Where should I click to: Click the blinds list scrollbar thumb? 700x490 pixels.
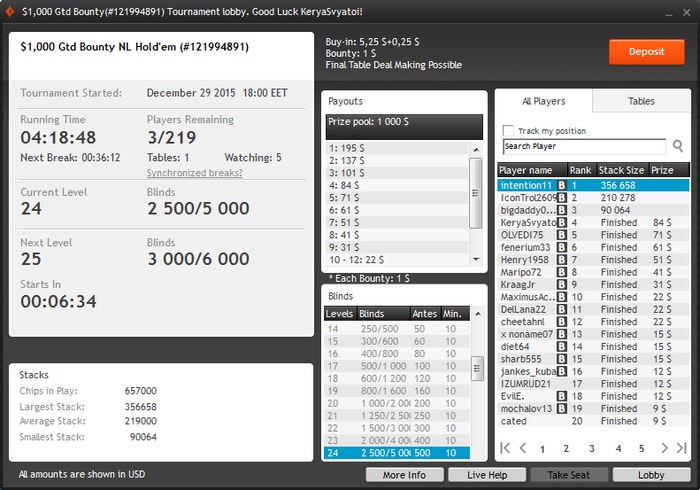(x=478, y=368)
